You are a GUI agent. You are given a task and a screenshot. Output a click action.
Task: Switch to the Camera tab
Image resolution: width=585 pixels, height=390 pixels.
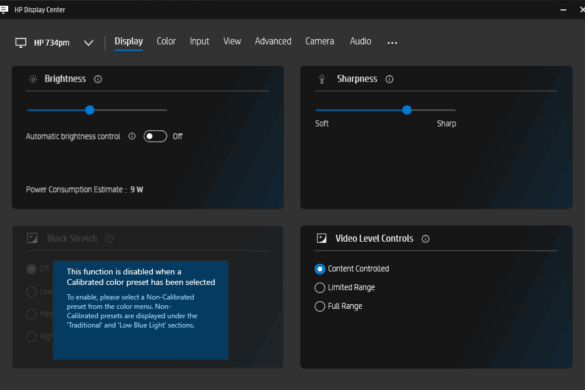(320, 41)
